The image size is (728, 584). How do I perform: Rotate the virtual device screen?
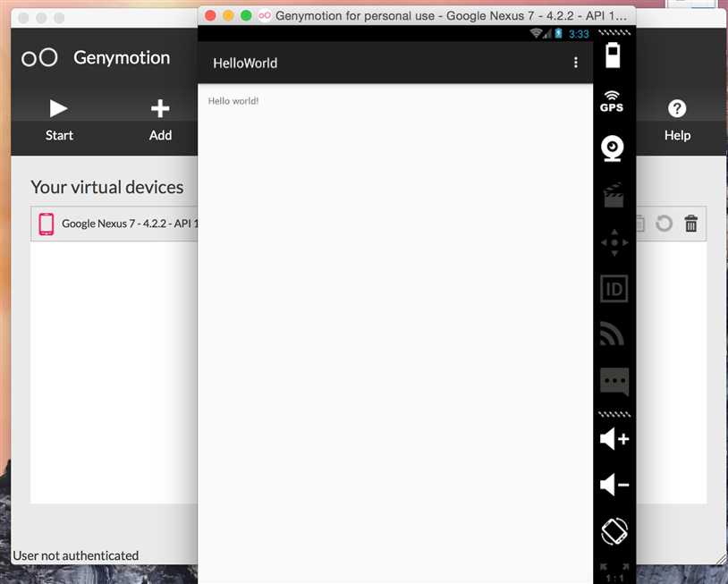[x=614, y=531]
